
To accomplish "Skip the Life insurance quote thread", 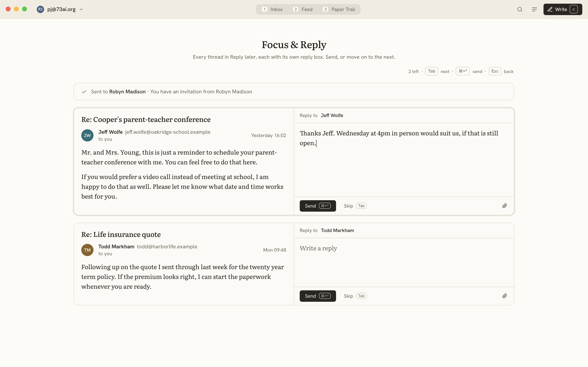I will 355,296.
